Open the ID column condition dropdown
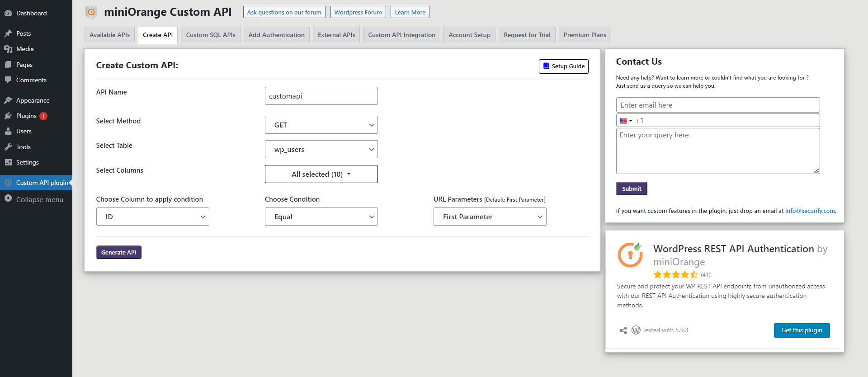Viewport: 868px width, 377px height. (x=153, y=217)
